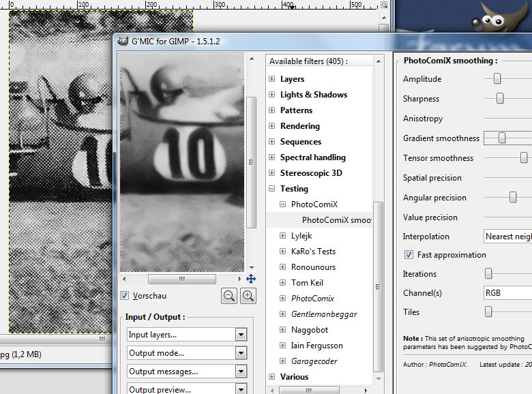Click the Spatial precision slider track

click(x=508, y=178)
